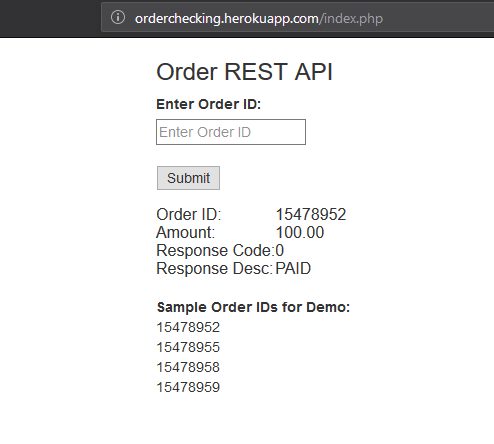This screenshot has height=444, width=494.
Task: Click the site information icon in address bar
Action: (x=118, y=18)
